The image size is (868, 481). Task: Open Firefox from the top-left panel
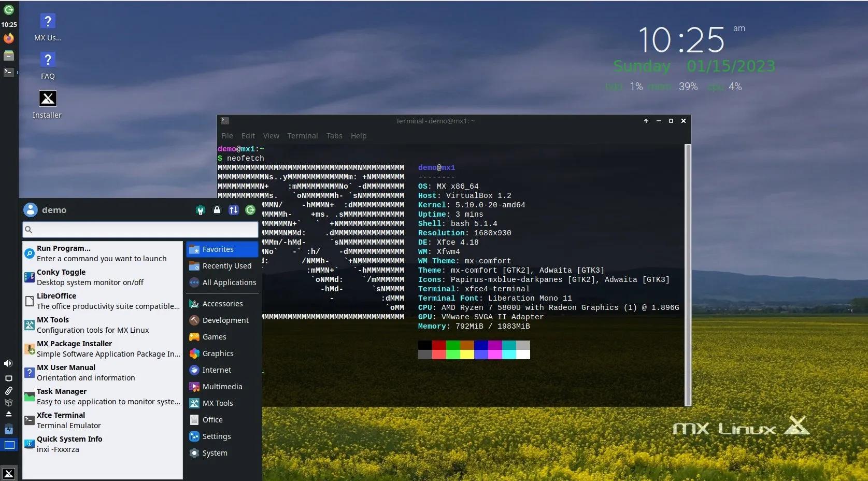(x=8, y=38)
